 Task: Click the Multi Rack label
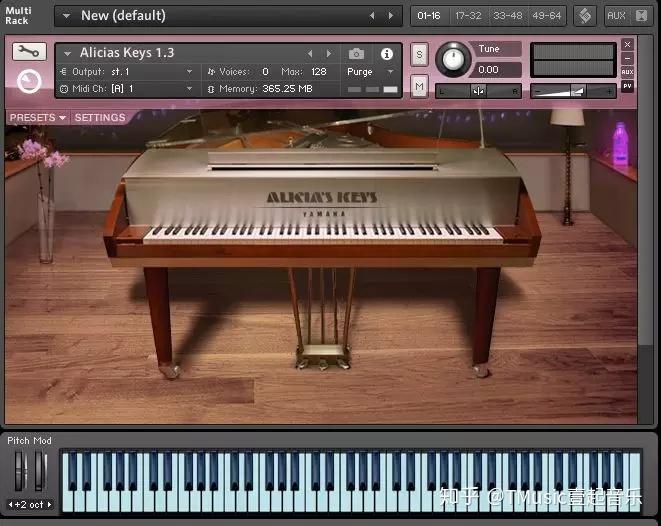tap(18, 16)
